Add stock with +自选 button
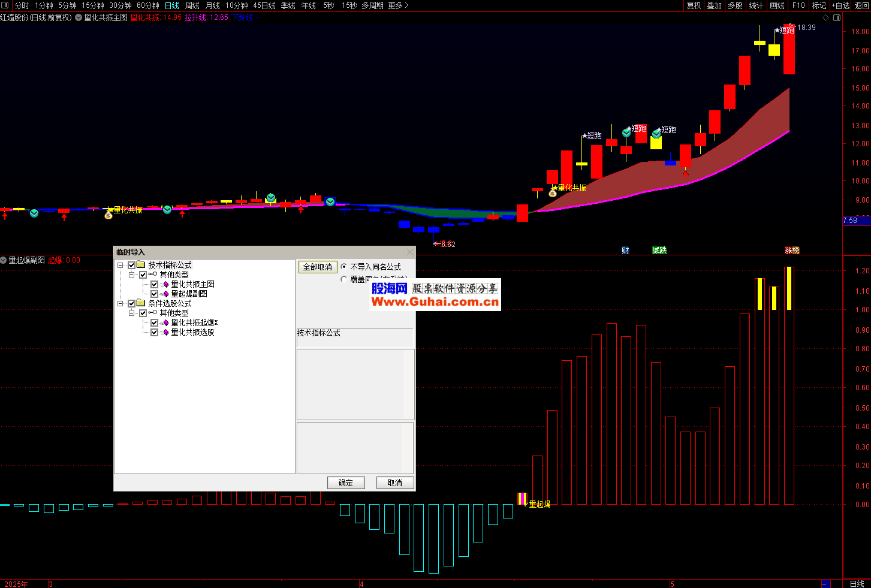This screenshot has height=588, width=871. pos(841,5)
